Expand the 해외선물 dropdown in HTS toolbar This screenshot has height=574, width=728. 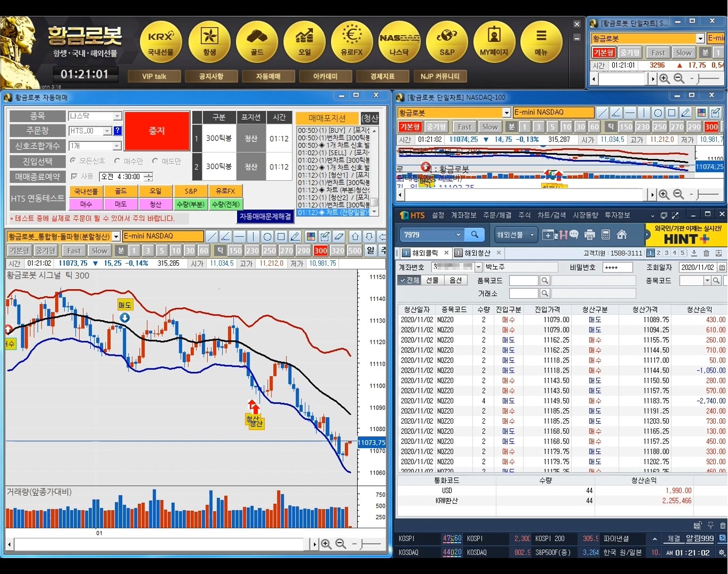coord(531,234)
